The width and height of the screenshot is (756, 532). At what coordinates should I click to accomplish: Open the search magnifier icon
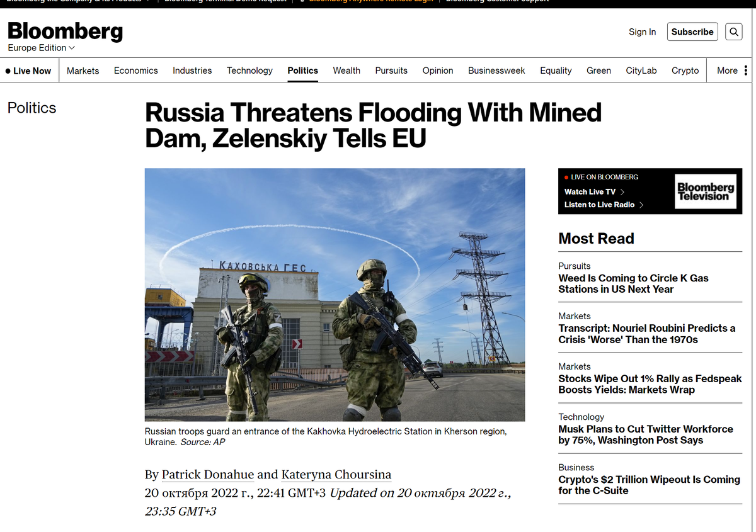[x=733, y=31]
